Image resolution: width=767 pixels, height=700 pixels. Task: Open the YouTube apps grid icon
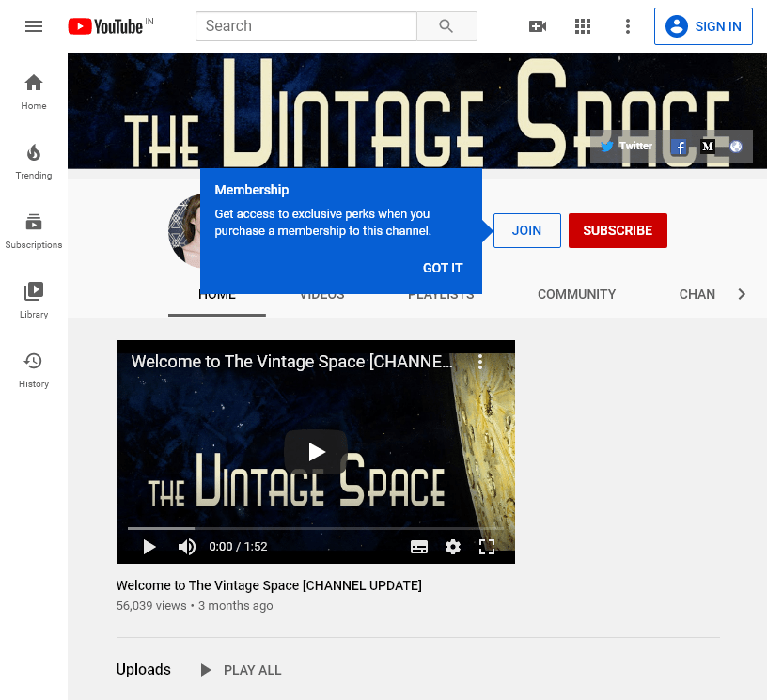click(583, 26)
